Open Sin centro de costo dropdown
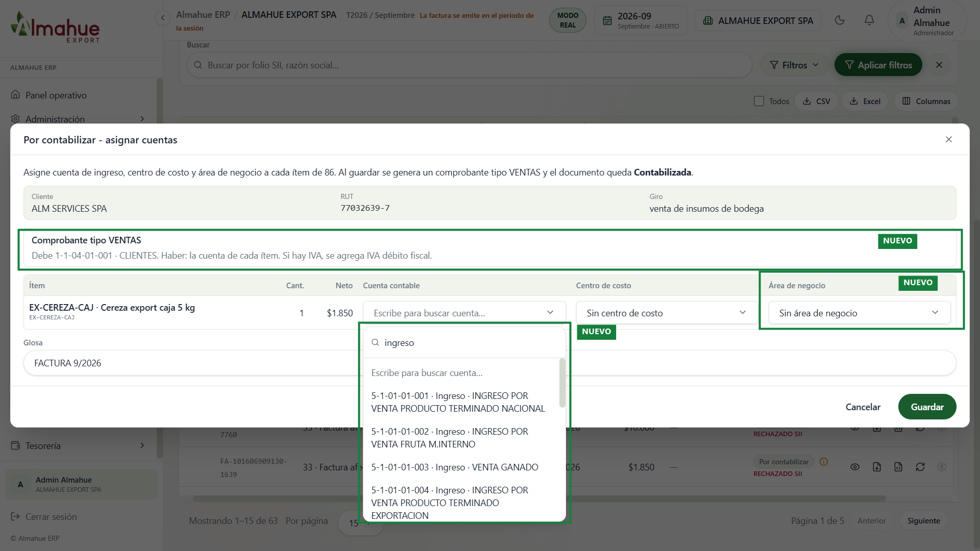 pos(667,313)
